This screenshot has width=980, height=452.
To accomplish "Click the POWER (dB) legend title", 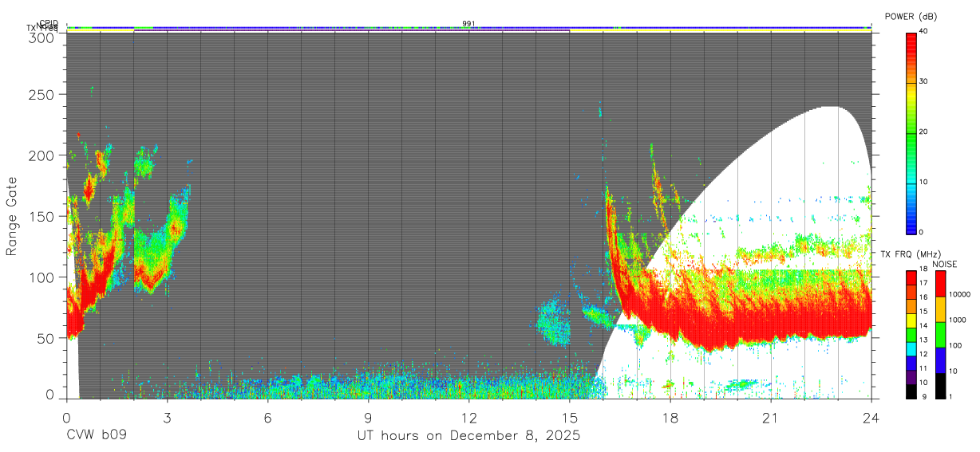I will [x=911, y=17].
